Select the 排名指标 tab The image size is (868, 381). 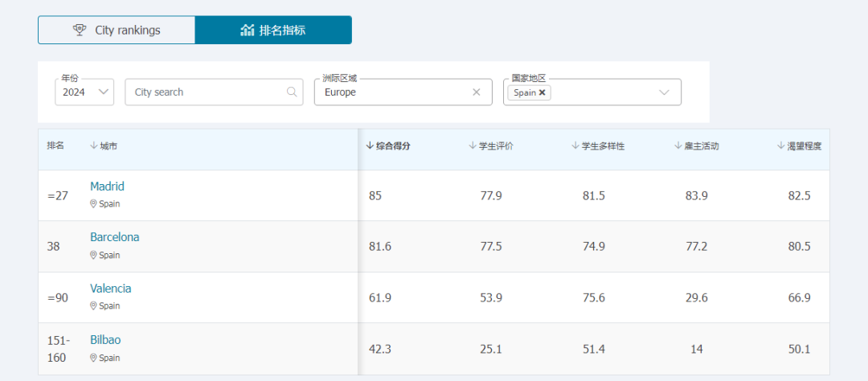tap(273, 31)
